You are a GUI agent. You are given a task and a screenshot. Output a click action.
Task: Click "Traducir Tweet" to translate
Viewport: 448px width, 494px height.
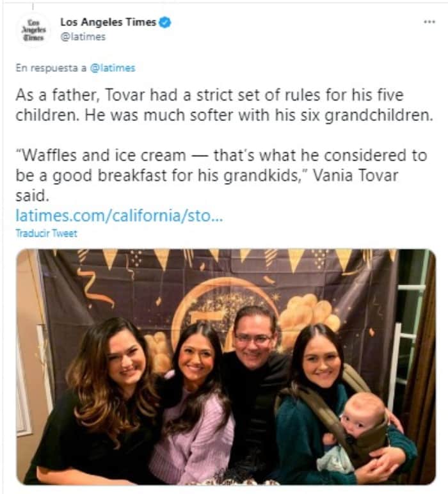pos(46,234)
